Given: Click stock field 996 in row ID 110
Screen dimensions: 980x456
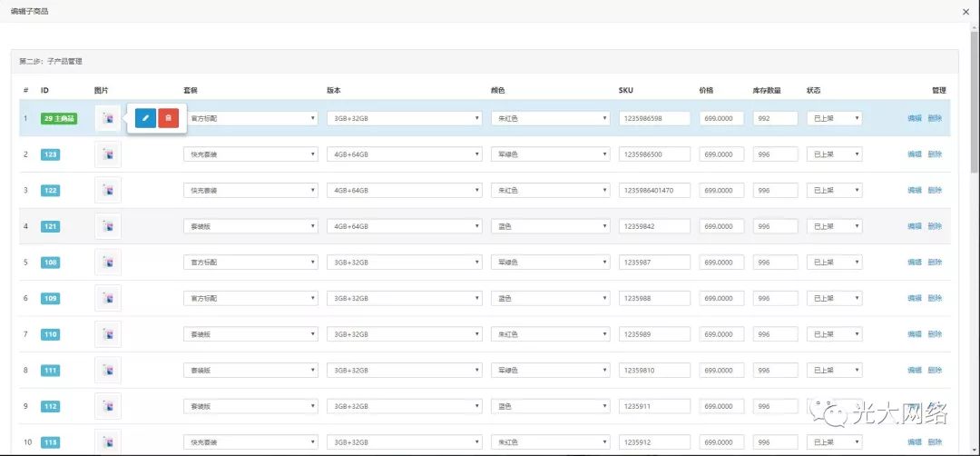Looking at the screenshot, I should point(775,334).
